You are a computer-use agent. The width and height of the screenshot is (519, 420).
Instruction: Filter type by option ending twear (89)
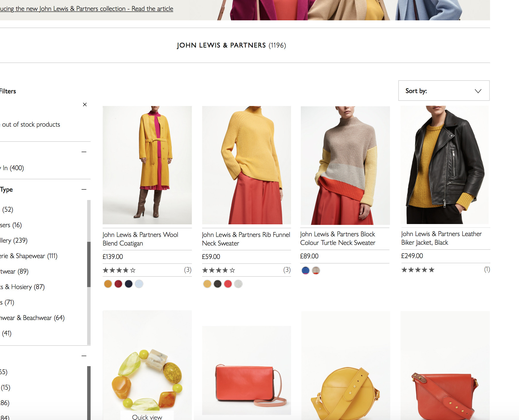(14, 271)
